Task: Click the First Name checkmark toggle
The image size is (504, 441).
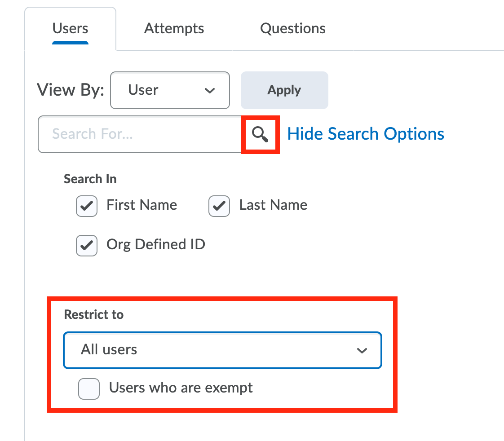Action: pyautogui.click(x=86, y=206)
